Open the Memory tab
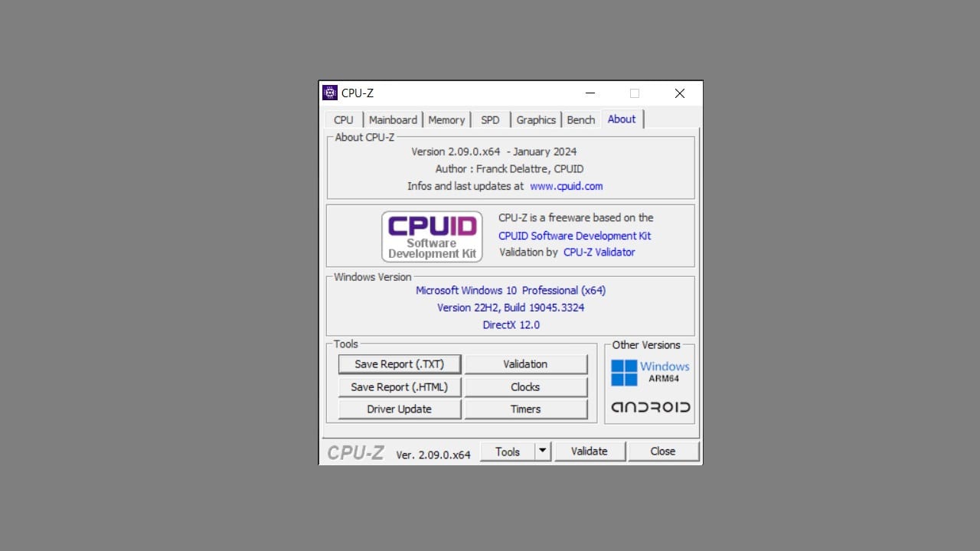 tap(447, 119)
